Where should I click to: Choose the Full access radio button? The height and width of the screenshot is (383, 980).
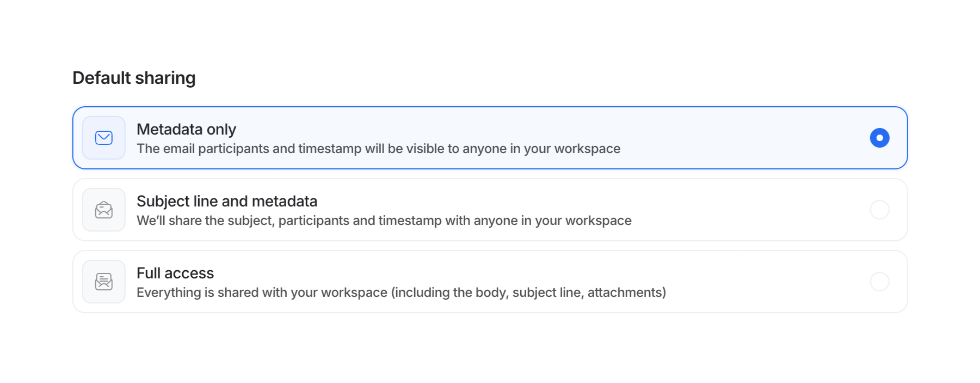point(879,282)
